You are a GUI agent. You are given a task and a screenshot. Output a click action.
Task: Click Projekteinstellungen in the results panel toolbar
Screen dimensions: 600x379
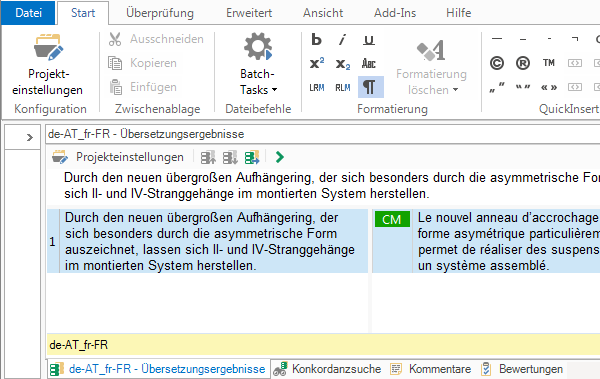click(x=118, y=157)
